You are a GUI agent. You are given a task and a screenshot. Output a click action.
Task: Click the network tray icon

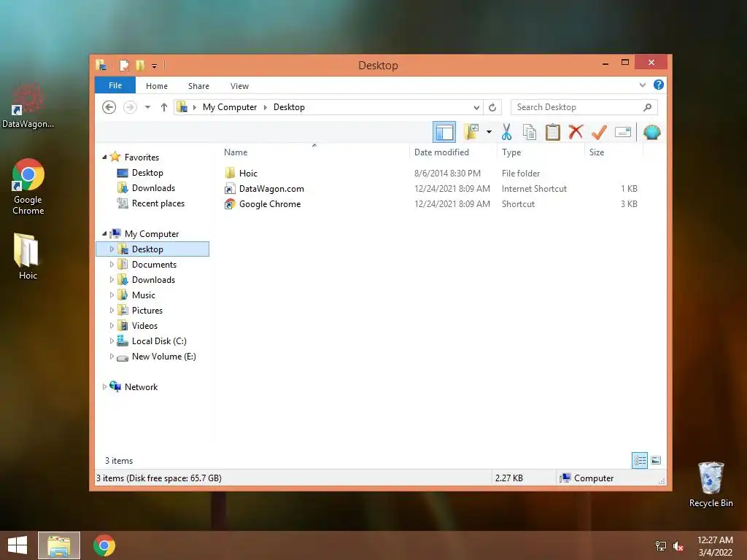click(x=660, y=546)
